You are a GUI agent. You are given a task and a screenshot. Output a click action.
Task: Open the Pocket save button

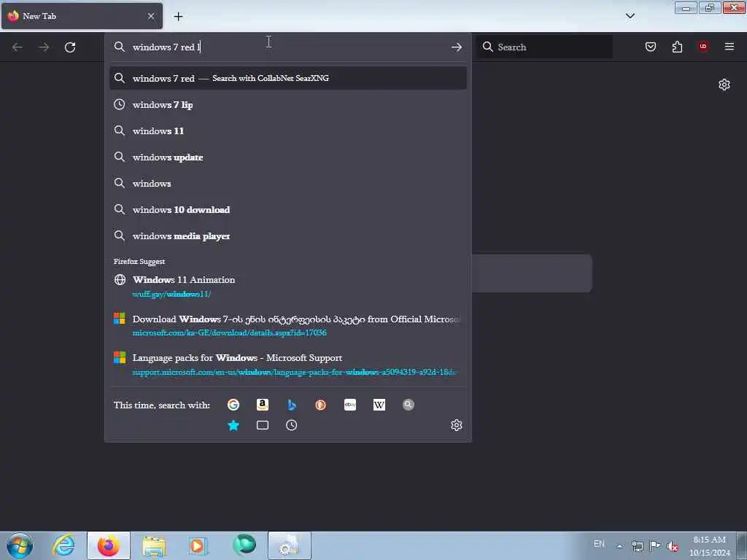click(x=651, y=47)
